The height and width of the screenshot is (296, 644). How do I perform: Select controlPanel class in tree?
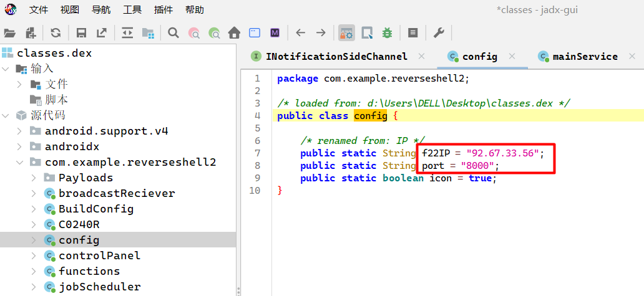(99, 255)
